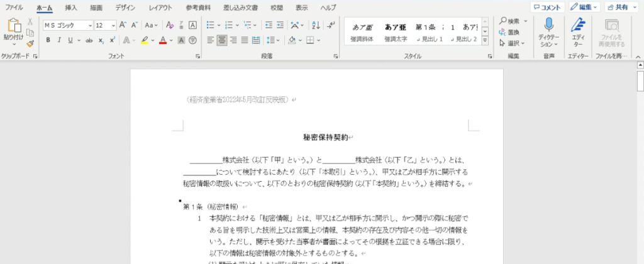Screen dimensions: 644x264
Task: Click the paragraph shading paint bucket
Action: coord(292,40)
